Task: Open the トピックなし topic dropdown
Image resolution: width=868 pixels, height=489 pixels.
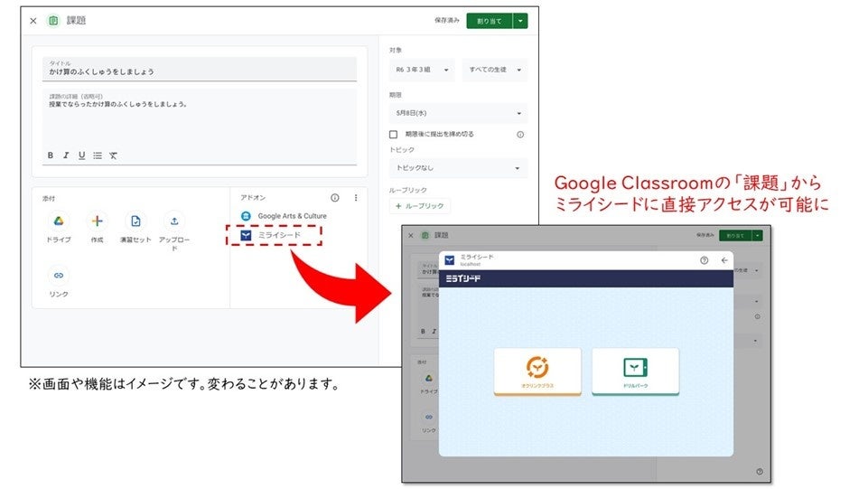Action: coord(458,168)
